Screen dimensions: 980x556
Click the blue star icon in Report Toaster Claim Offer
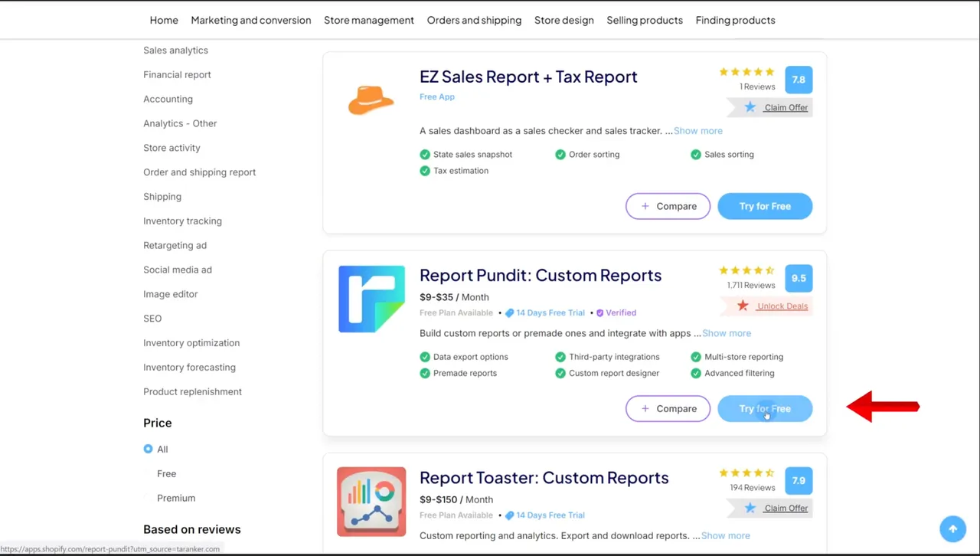750,508
